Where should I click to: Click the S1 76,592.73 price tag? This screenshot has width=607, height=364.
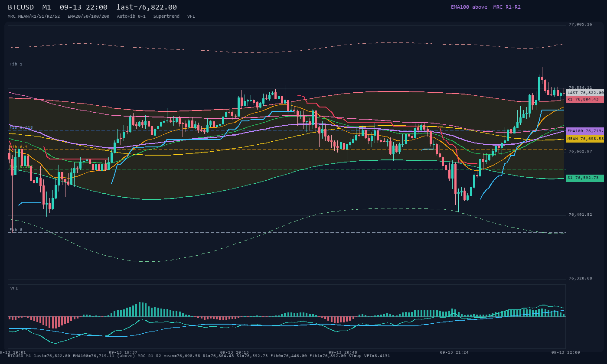pos(585,178)
